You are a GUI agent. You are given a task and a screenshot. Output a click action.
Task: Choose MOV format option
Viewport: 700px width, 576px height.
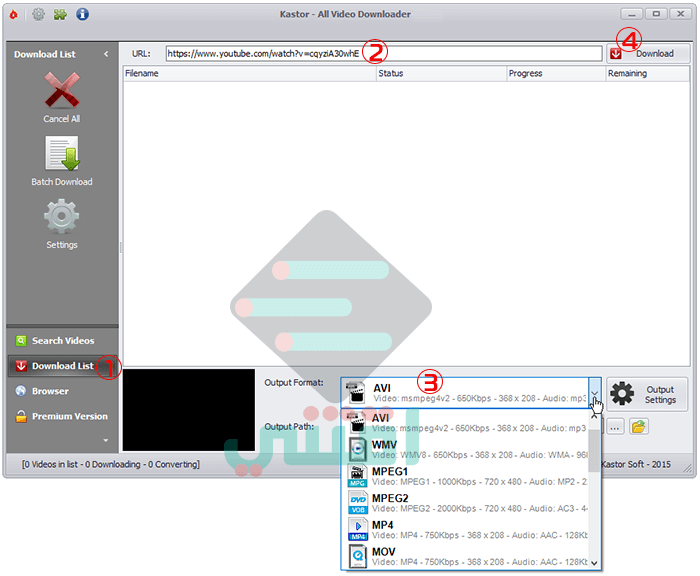465,556
